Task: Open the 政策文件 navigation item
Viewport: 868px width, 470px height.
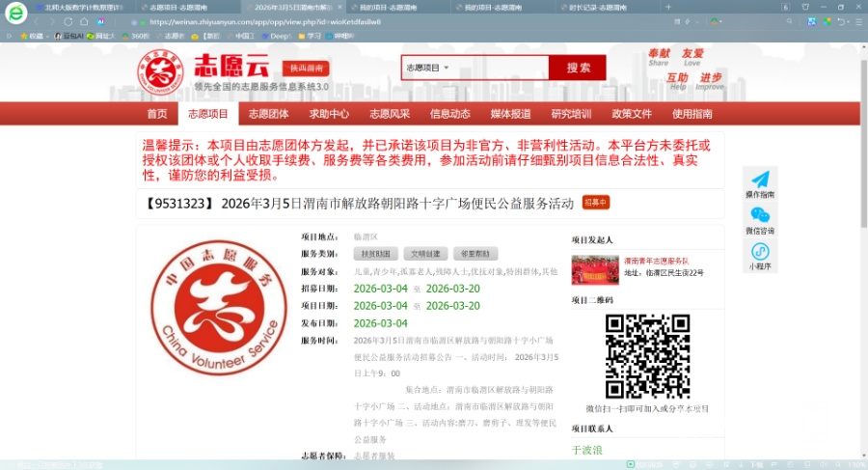Action: [632, 114]
